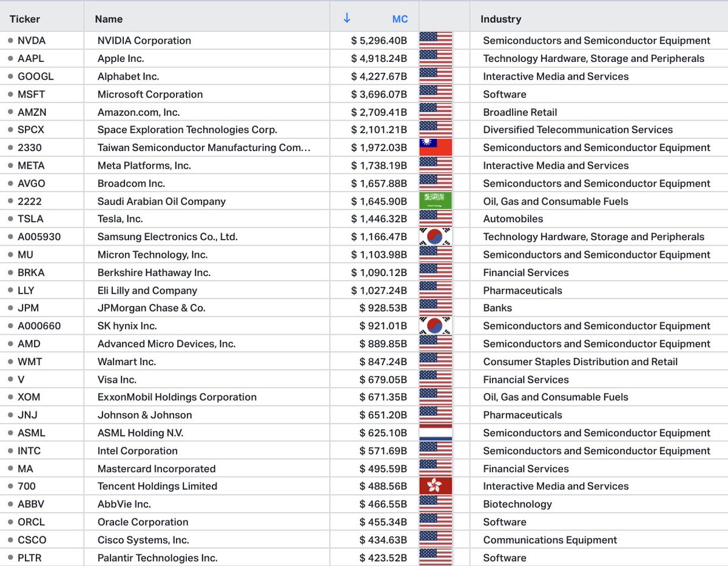728x566 pixels.
Task: Click market cap value $ 1,446.32B
Action: [x=379, y=219]
